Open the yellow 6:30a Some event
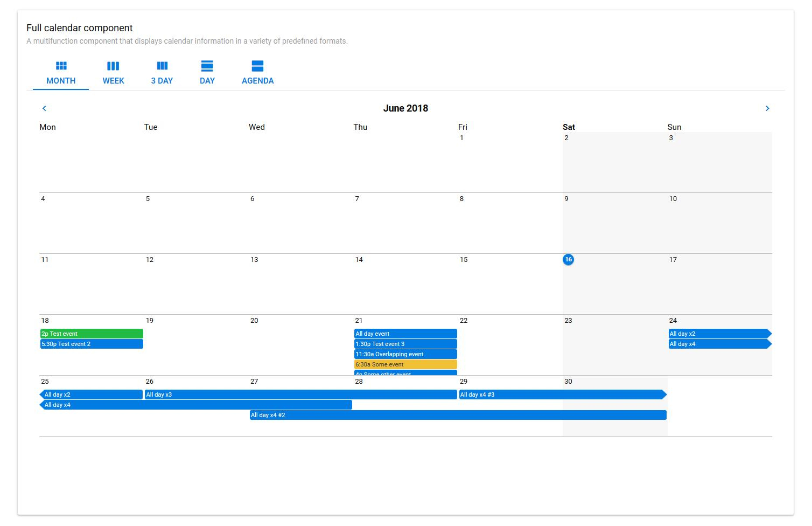 (x=405, y=364)
